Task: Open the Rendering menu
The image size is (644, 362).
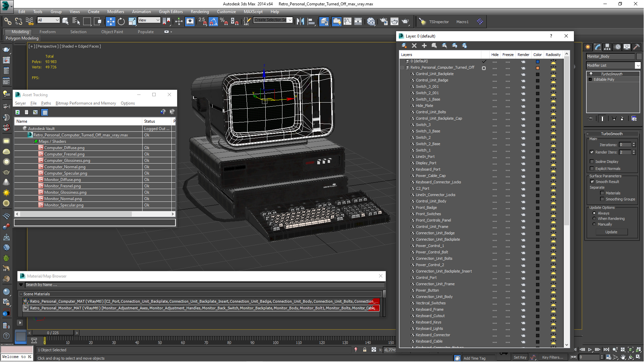Action: click(x=200, y=11)
